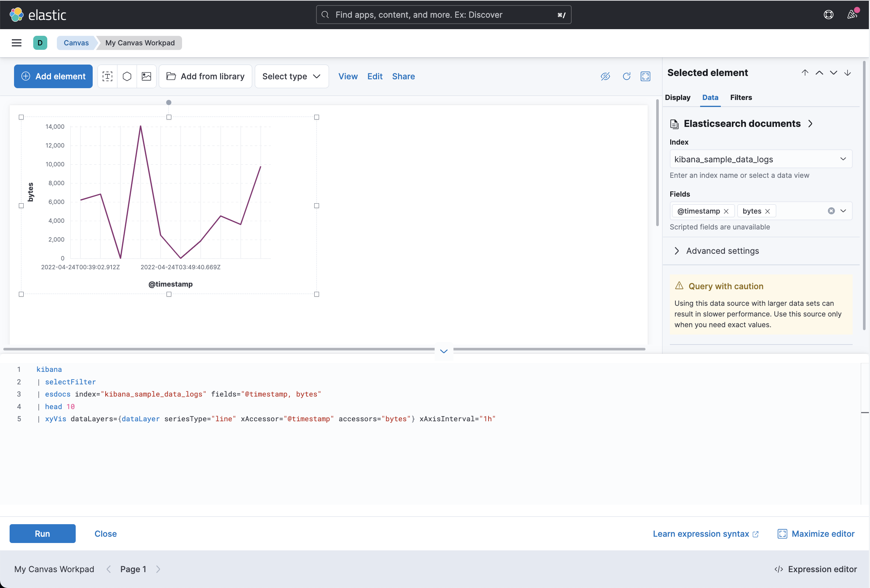Open the kibana_sample_data_logs index dropdown

tap(760, 159)
